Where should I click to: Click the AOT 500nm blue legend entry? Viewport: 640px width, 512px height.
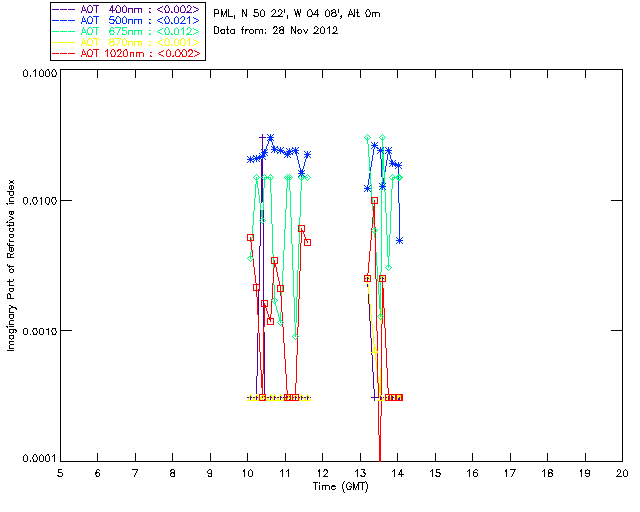pos(126,20)
